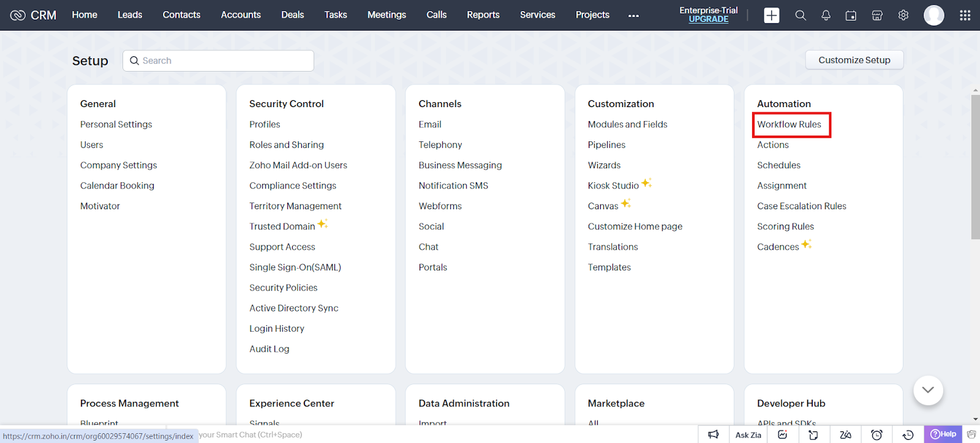This screenshot has height=443, width=980.
Task: Go to the Calls tab
Action: tap(437, 15)
